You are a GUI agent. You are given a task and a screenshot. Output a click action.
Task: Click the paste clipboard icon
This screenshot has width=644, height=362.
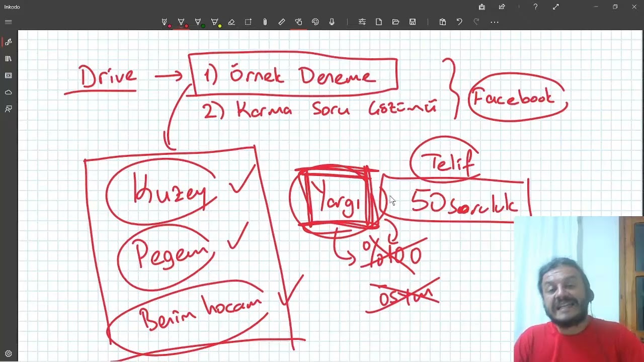pyautogui.click(x=443, y=22)
